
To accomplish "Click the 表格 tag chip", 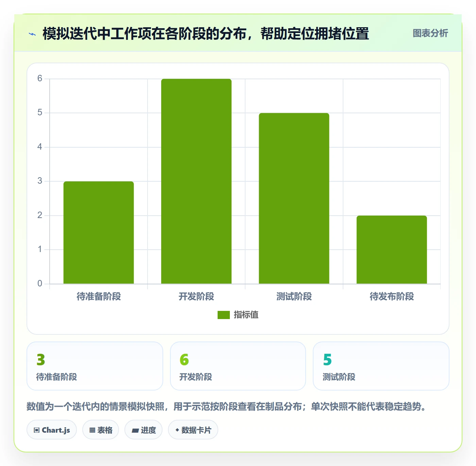I will tap(101, 430).
